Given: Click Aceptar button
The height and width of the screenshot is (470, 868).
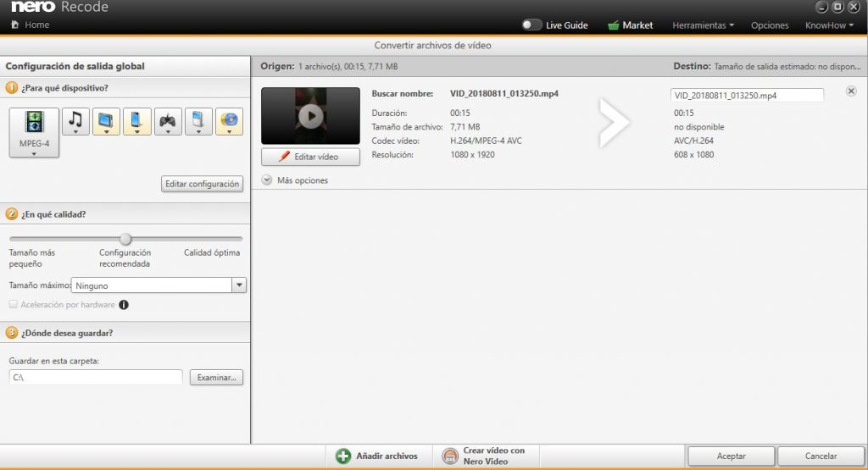Looking at the screenshot, I should coord(731,456).
